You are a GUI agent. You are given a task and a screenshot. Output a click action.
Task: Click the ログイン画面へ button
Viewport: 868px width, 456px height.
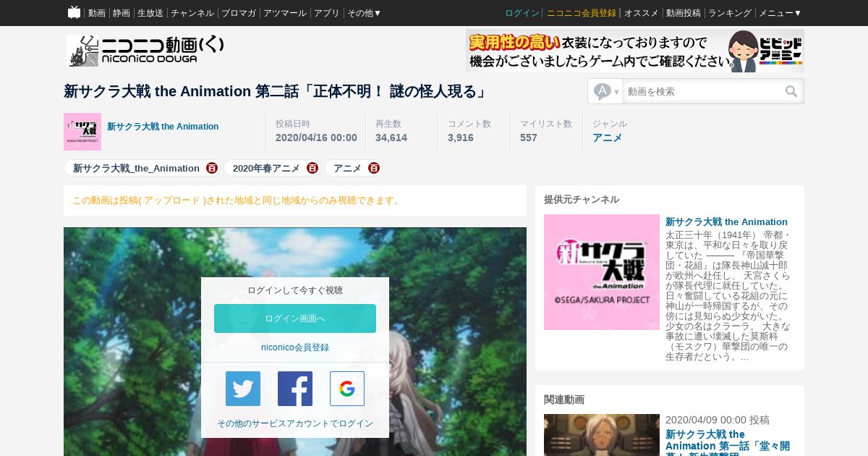295,318
